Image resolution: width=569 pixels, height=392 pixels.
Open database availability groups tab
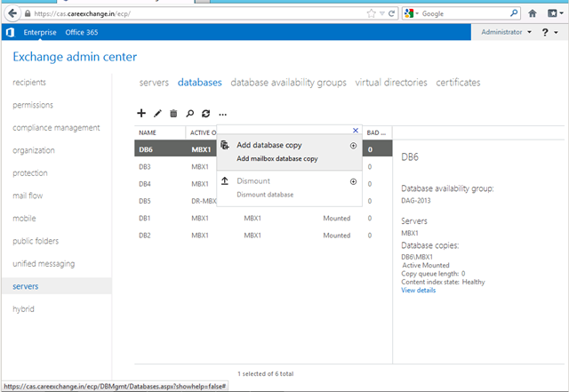(x=288, y=83)
